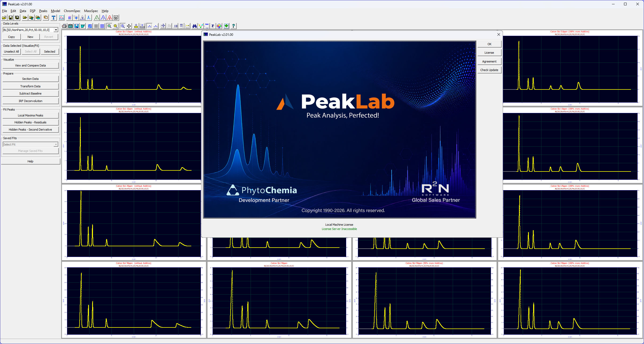Click the Local Maxima Peaks button
The image size is (644, 344).
coord(30,115)
